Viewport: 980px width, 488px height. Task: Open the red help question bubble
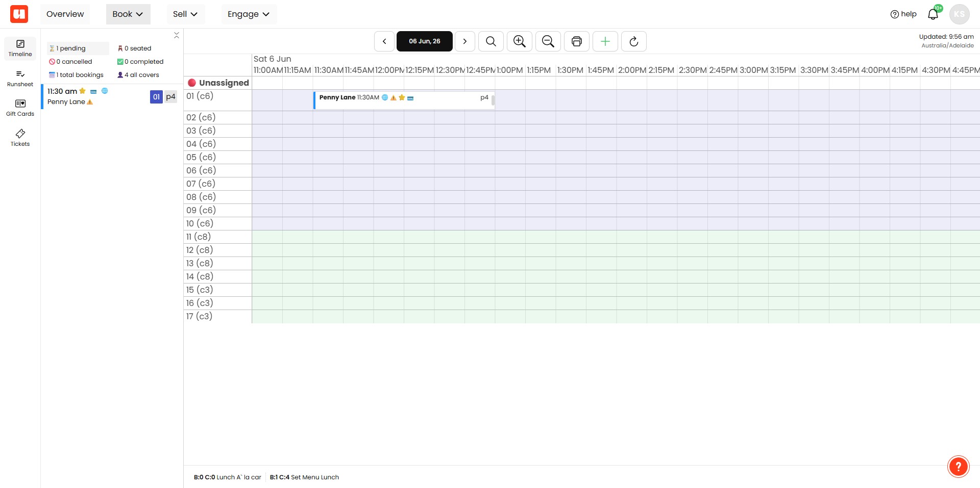(x=959, y=467)
